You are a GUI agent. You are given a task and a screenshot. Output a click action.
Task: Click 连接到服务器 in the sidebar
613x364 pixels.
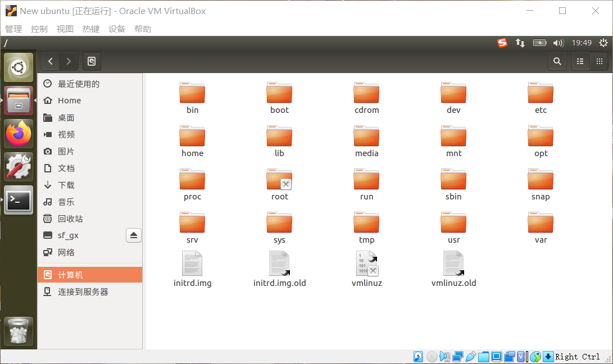[x=90, y=292]
